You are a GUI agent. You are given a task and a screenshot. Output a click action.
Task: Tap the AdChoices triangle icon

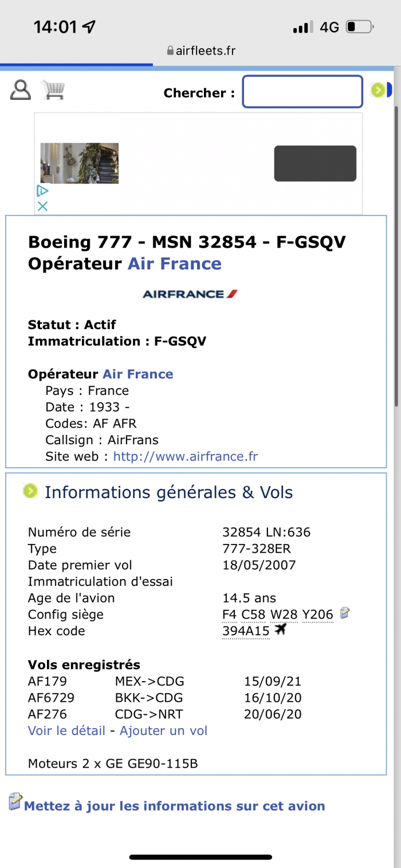[x=42, y=191]
